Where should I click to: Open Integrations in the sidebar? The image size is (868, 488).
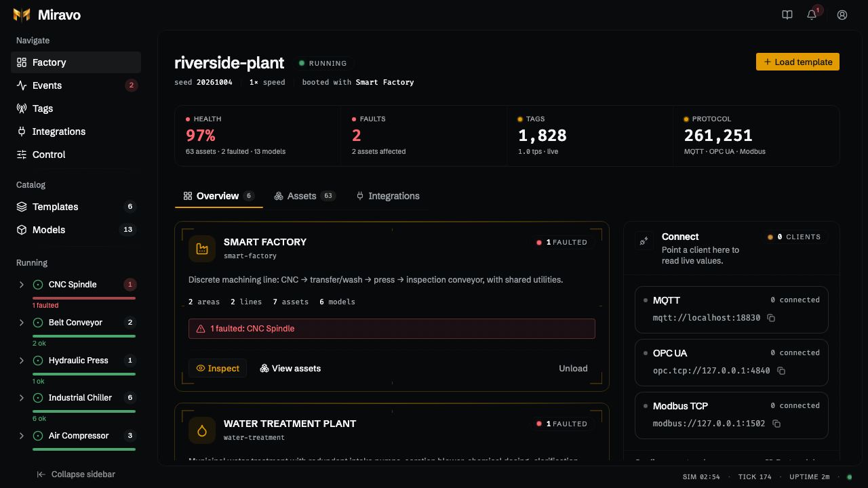click(76, 131)
